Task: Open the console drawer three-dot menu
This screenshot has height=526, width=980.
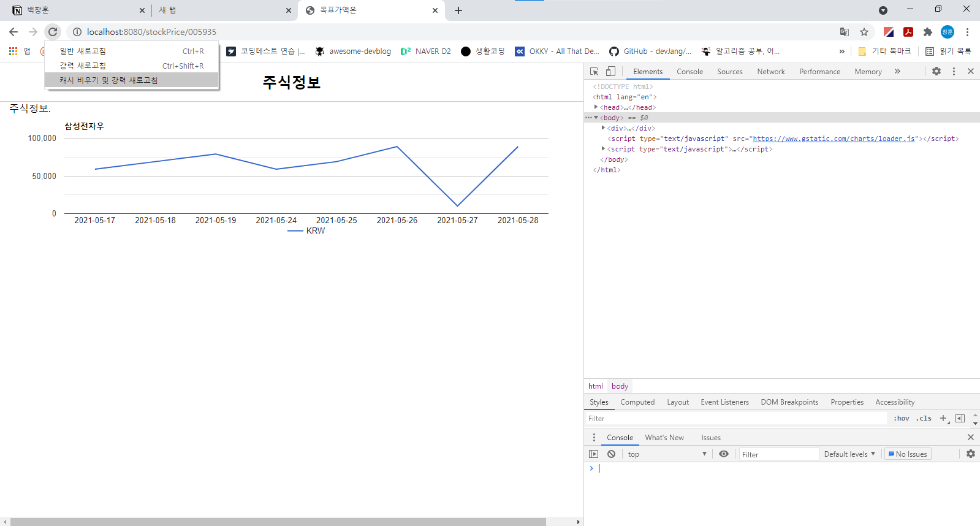Action: tap(594, 438)
